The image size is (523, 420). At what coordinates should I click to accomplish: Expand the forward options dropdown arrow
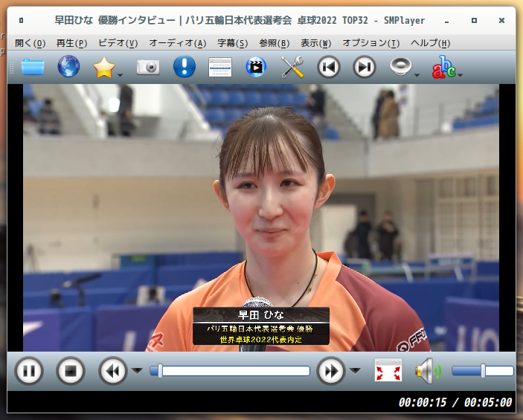coord(355,370)
